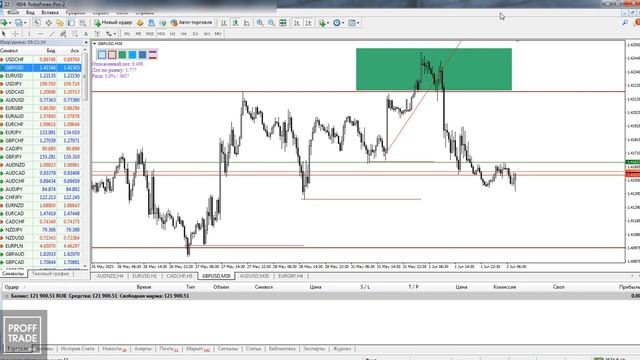Click the green chart swatch

point(122,54)
